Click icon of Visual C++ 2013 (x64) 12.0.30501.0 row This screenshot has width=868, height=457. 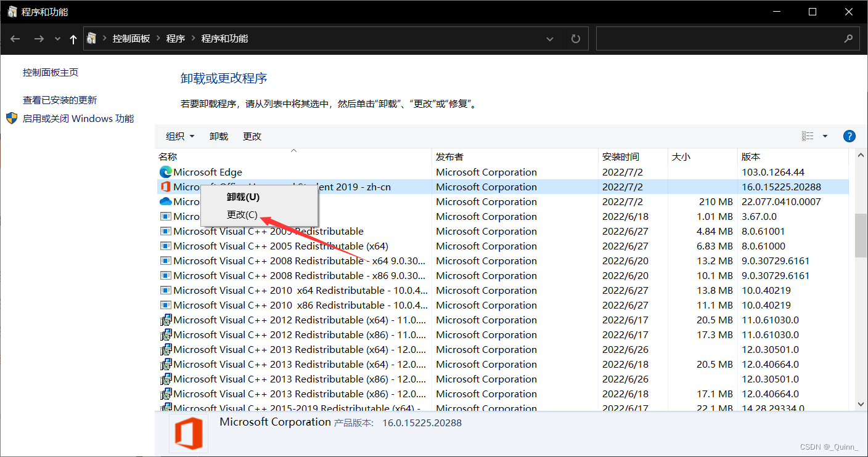click(x=165, y=349)
